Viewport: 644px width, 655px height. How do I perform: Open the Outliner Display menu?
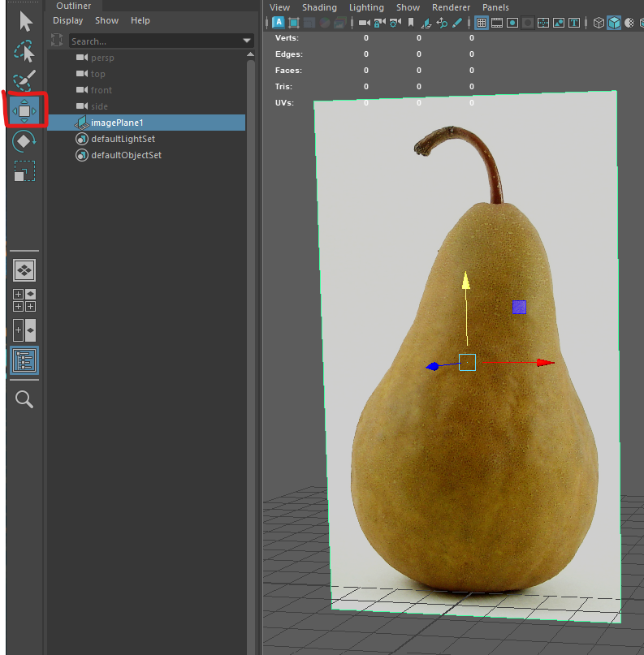[x=67, y=20]
